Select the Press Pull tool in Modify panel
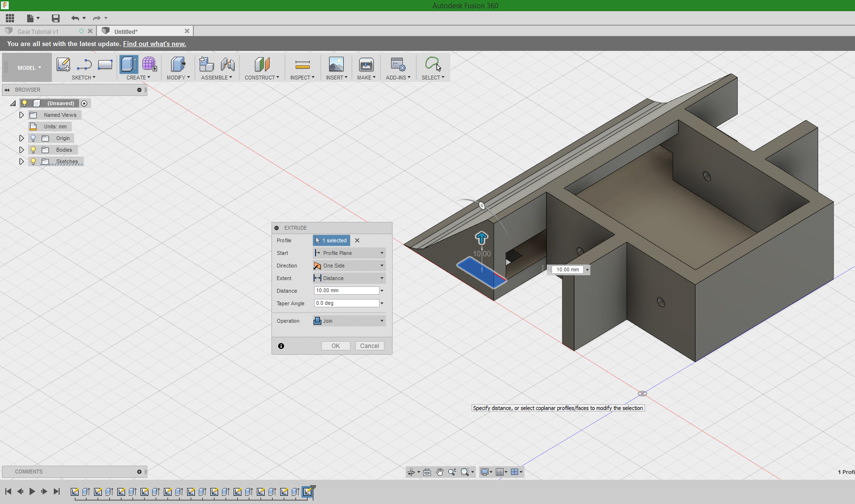Screen dimensions: 855x504 (178, 64)
